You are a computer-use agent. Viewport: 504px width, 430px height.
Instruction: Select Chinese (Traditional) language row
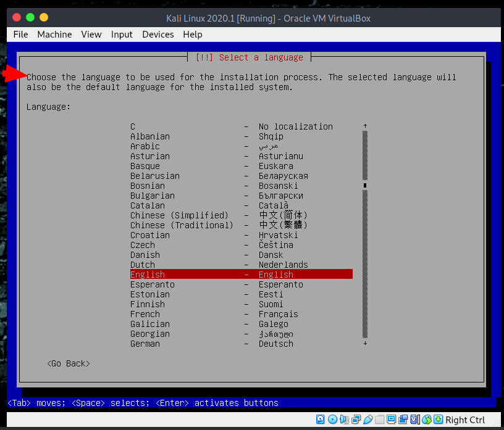tap(241, 225)
